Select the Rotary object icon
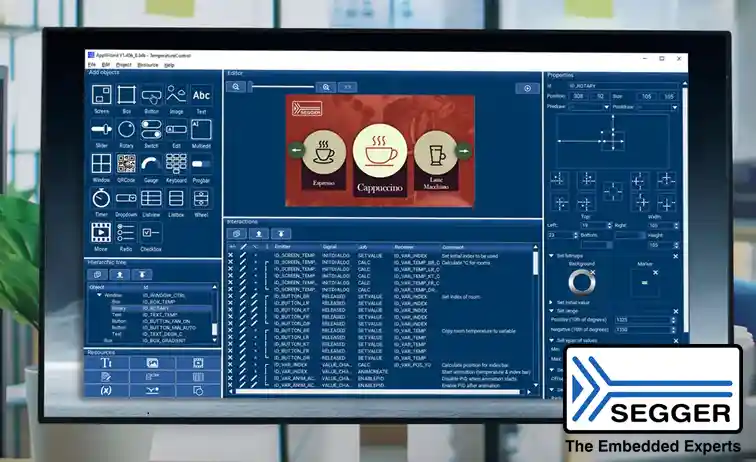This screenshot has height=462, width=756. point(126,129)
